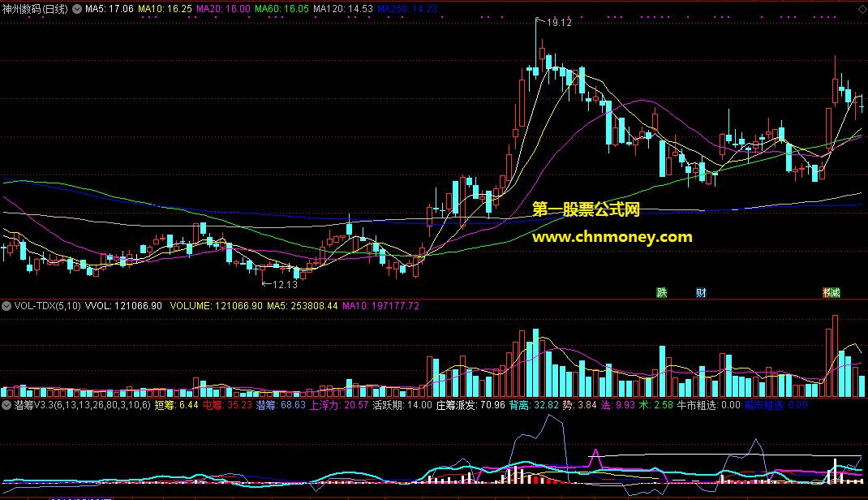Open indicator menu beside 神州数码(日线) title

77,9
